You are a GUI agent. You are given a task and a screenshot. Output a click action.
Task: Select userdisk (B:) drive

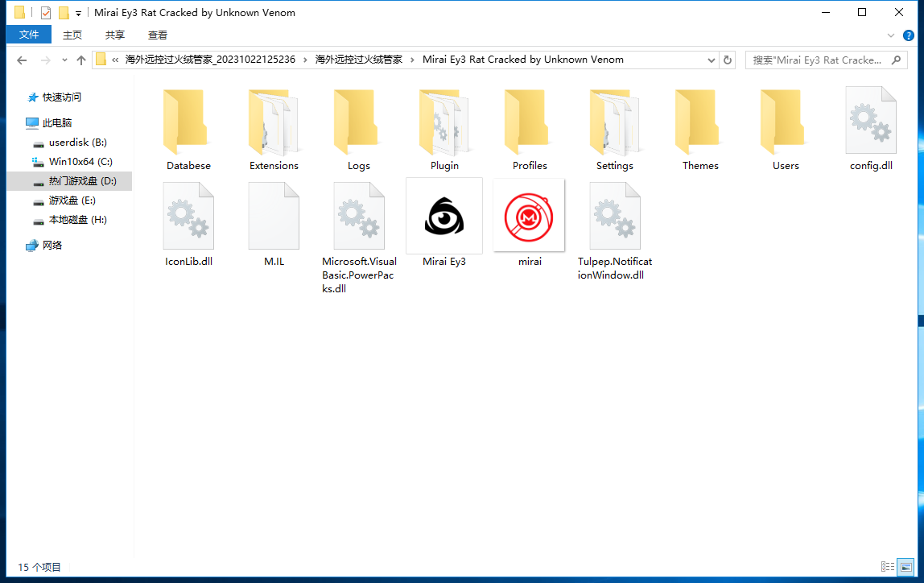coord(78,142)
